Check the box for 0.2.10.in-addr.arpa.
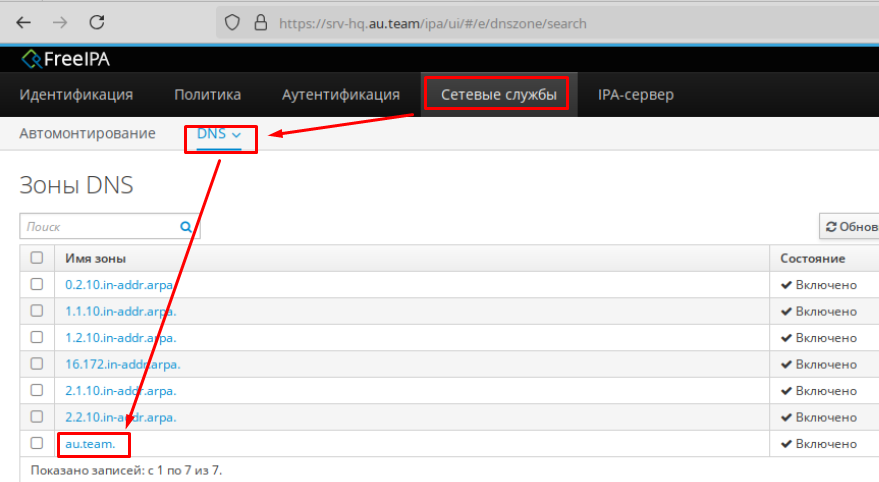This screenshot has width=879, height=482. 37,285
